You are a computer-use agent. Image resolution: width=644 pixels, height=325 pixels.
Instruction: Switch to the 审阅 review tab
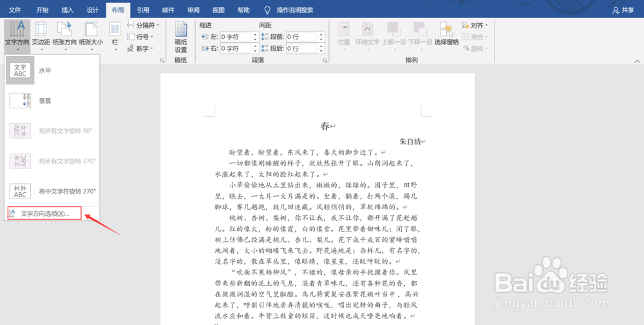(193, 10)
